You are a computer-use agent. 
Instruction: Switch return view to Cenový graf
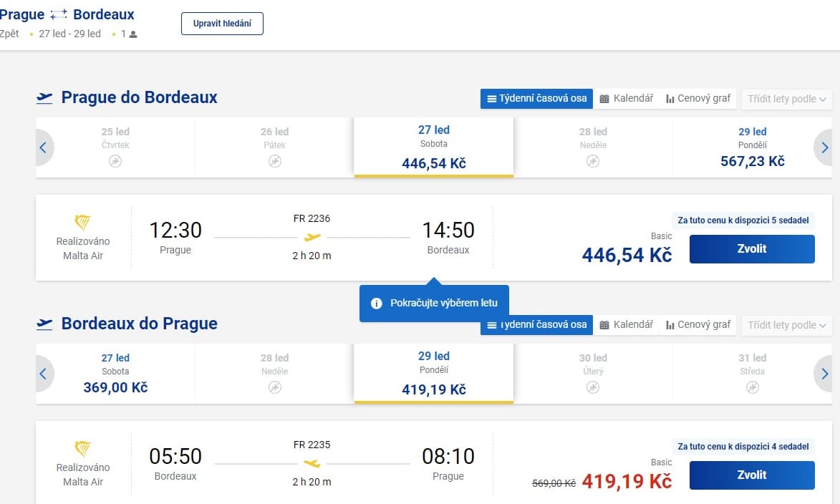697,324
